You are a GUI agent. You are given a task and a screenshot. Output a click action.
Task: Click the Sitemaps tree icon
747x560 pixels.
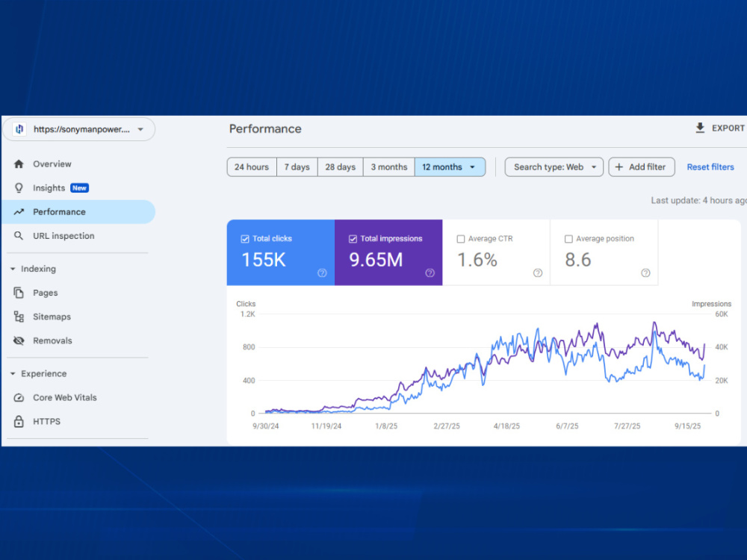(19, 317)
